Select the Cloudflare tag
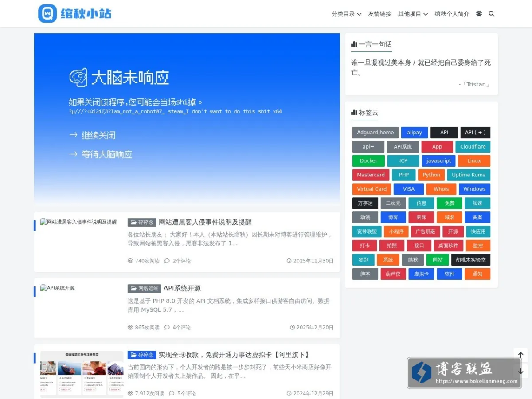Screen dimensions: 532x399 pos(473,147)
